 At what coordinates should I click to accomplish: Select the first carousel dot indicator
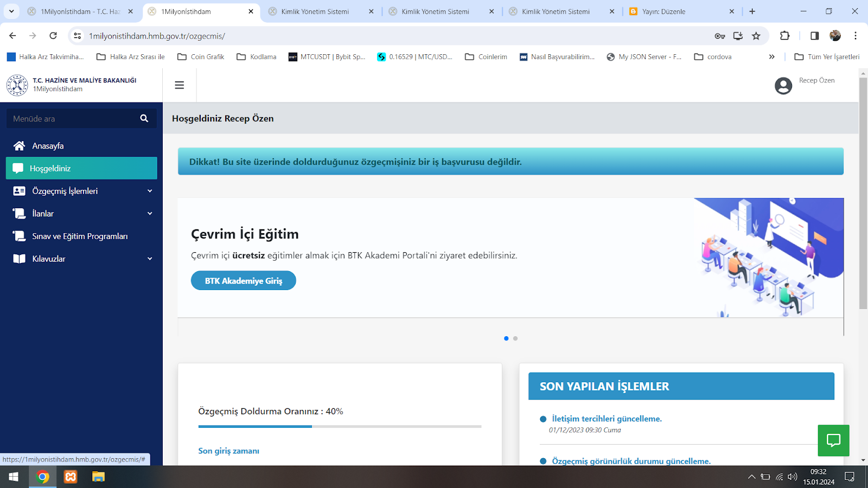[506, 338]
